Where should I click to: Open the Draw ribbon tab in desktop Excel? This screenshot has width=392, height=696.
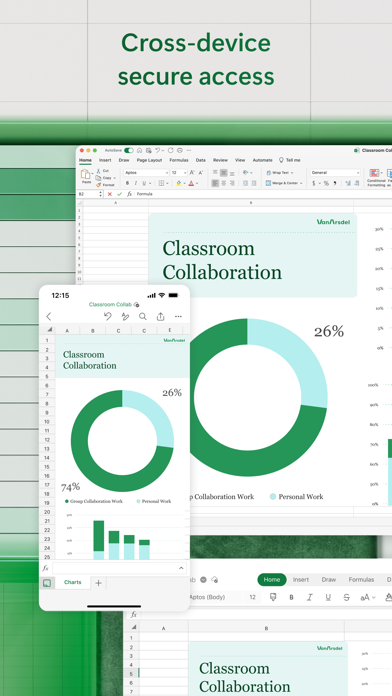(124, 160)
